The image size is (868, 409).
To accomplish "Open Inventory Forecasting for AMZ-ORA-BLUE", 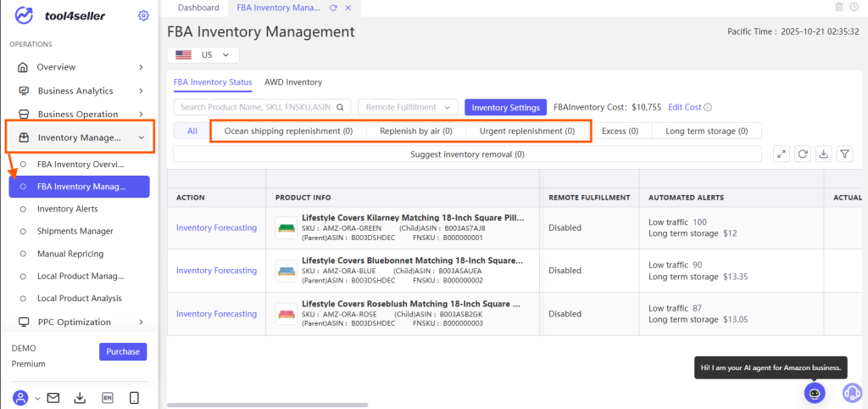I will (216, 271).
